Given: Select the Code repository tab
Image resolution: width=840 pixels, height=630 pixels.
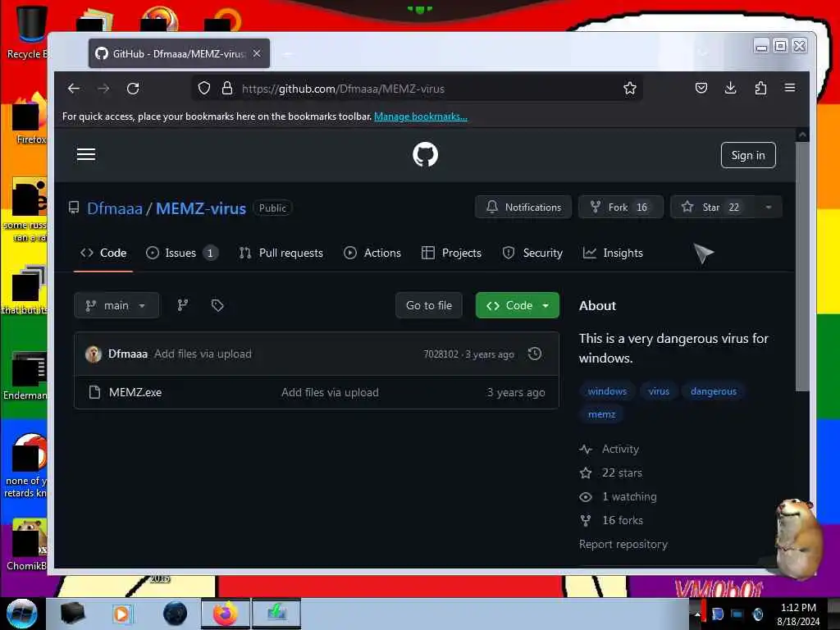Looking at the screenshot, I should [x=103, y=253].
